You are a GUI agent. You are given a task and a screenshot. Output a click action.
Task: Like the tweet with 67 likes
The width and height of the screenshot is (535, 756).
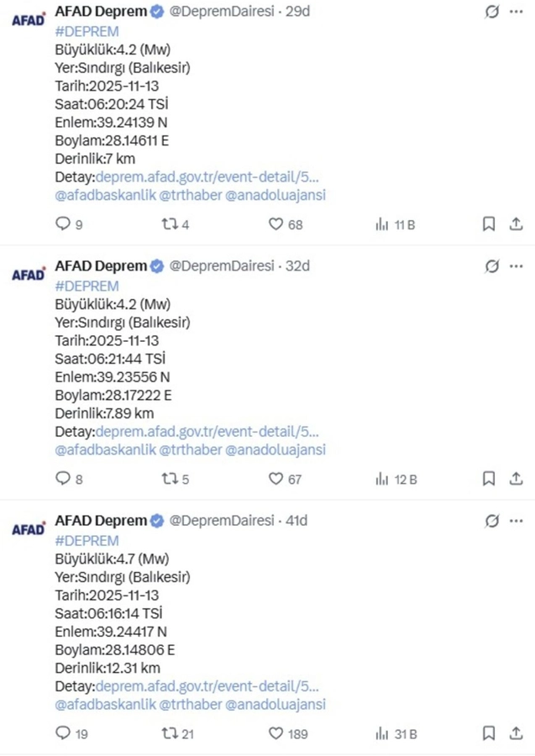pyautogui.click(x=276, y=479)
